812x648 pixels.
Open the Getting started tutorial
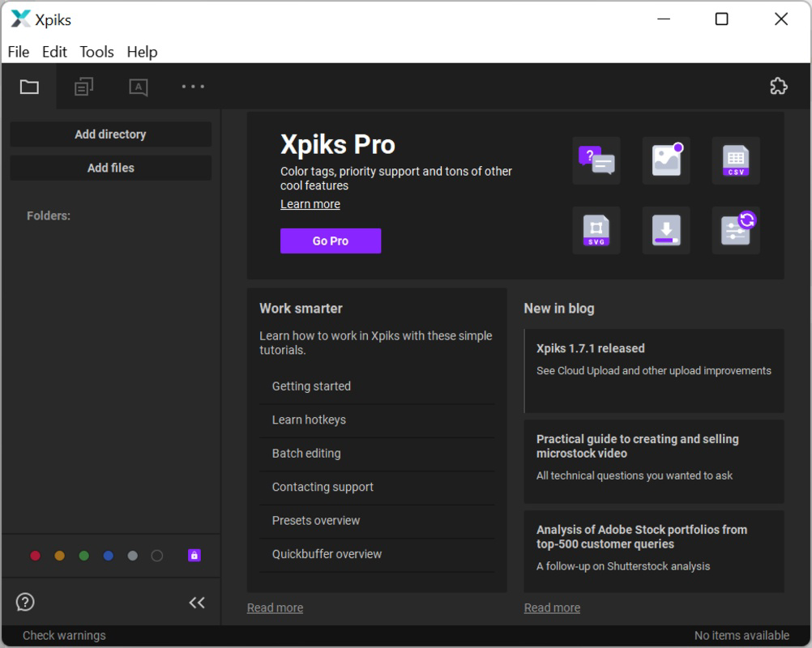(x=377, y=386)
